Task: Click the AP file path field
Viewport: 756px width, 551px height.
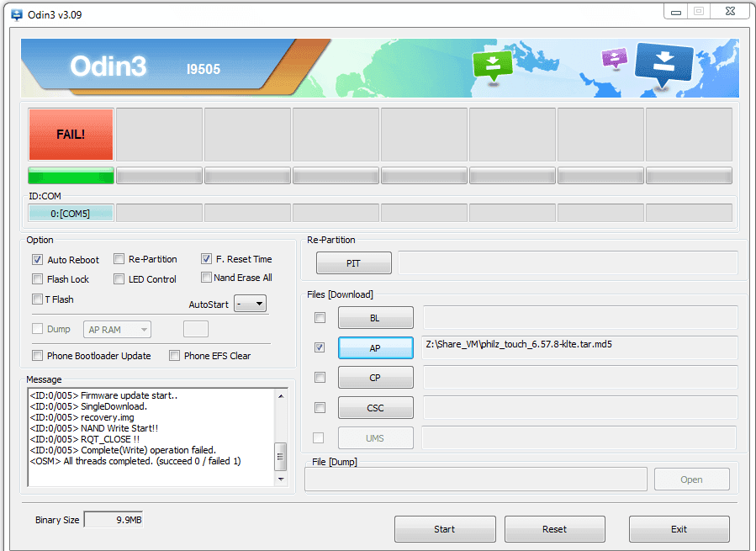Action: click(x=579, y=347)
